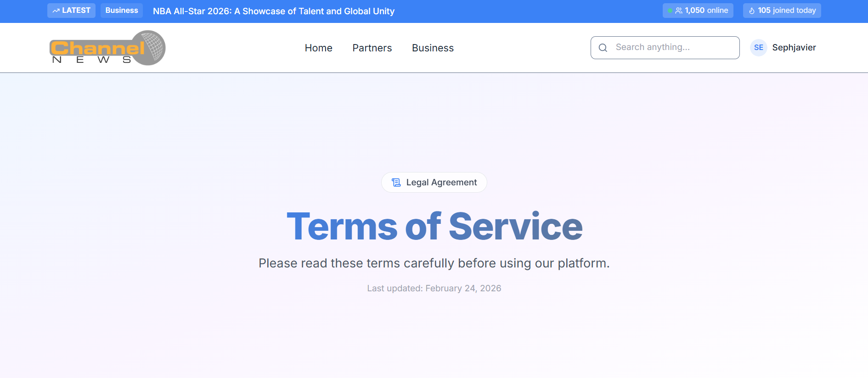The image size is (868, 378).
Task: Click the Terms of Service heading
Action: 434,226
